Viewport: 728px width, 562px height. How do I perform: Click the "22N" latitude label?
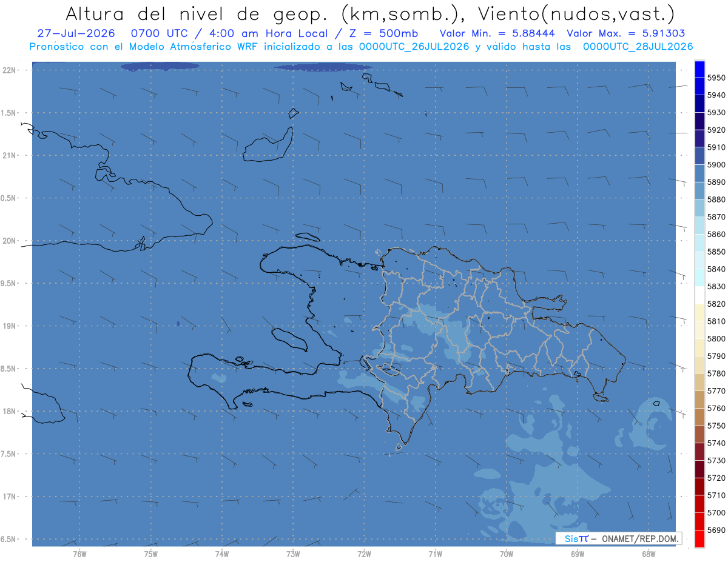pos(10,70)
